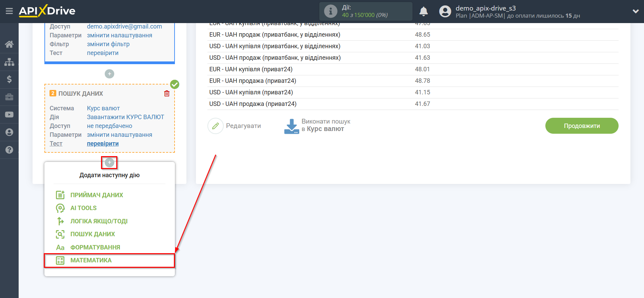Click the green checkmark status icon

pos(175,84)
